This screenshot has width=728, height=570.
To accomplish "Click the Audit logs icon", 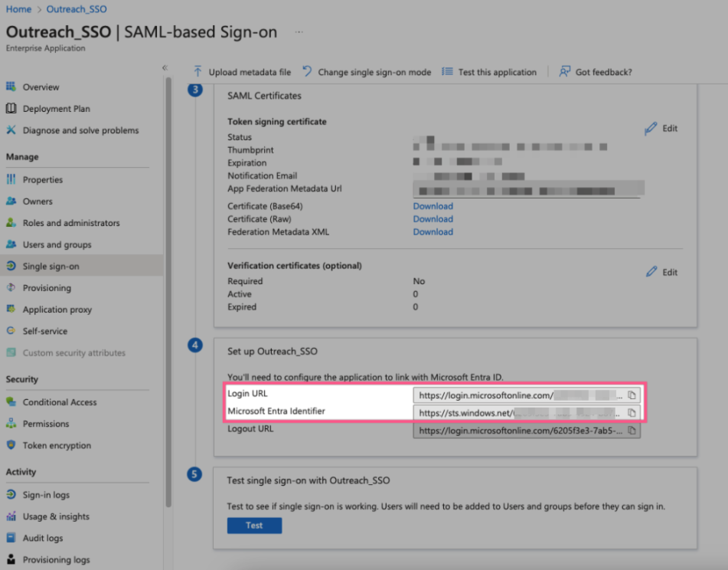I will click(11, 538).
